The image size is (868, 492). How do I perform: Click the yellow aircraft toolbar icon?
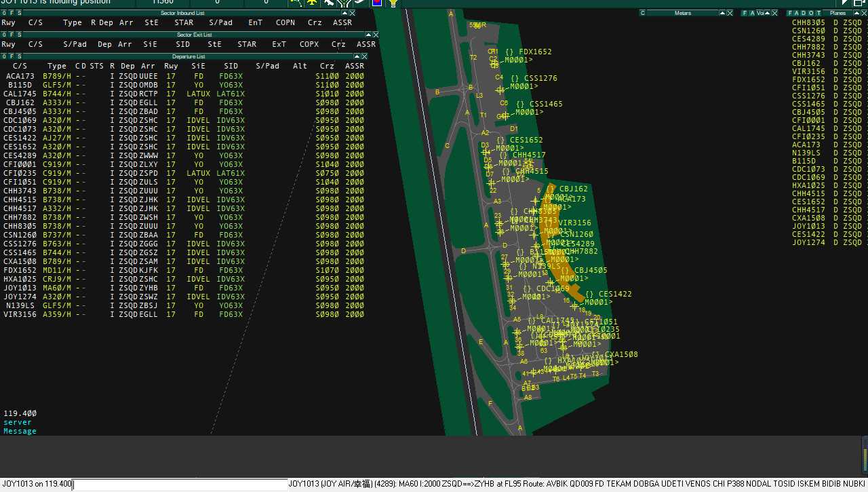[x=312, y=3]
